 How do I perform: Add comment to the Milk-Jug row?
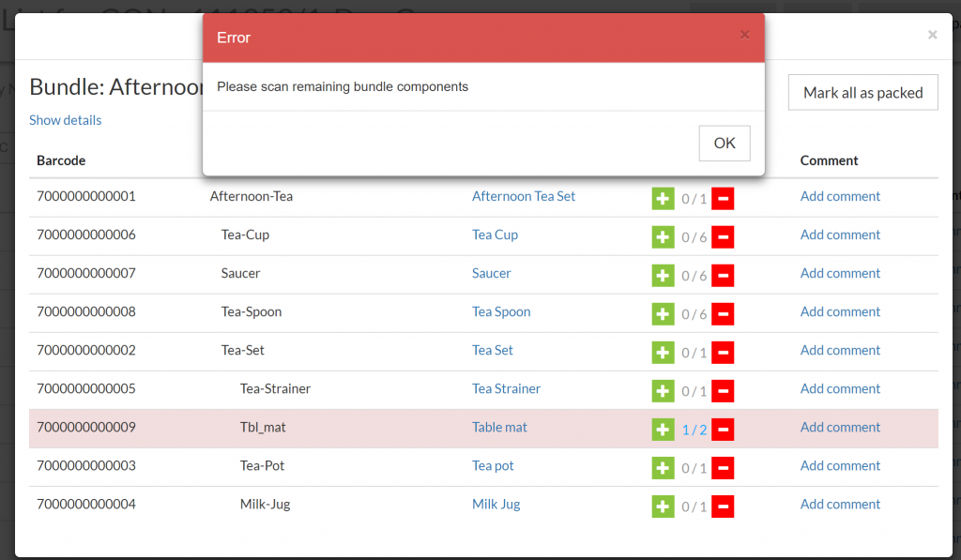(840, 504)
